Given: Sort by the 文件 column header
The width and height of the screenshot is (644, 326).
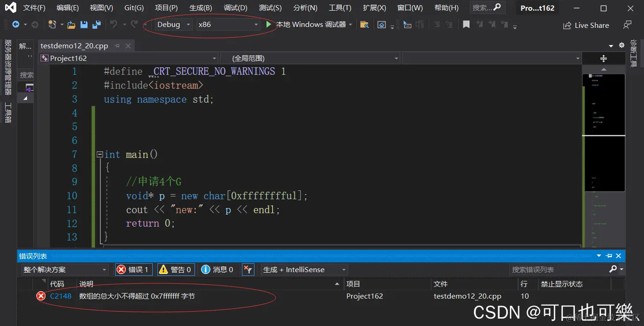Looking at the screenshot, I should (x=475, y=284).
